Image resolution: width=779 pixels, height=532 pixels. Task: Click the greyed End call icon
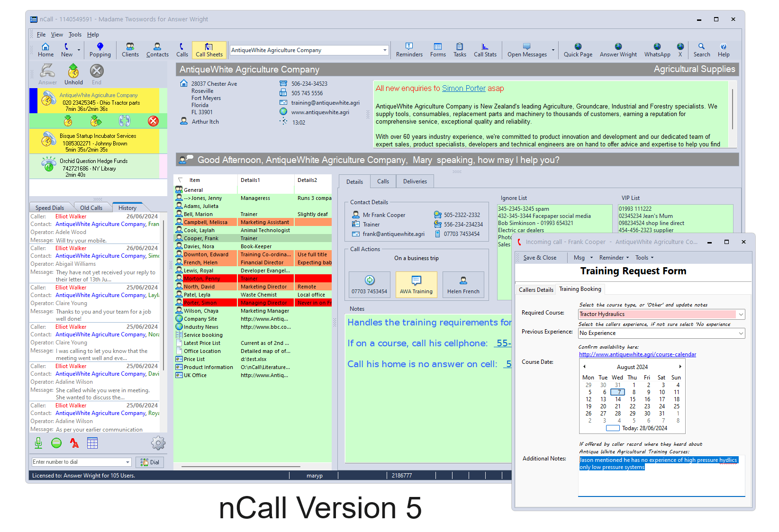[97, 74]
